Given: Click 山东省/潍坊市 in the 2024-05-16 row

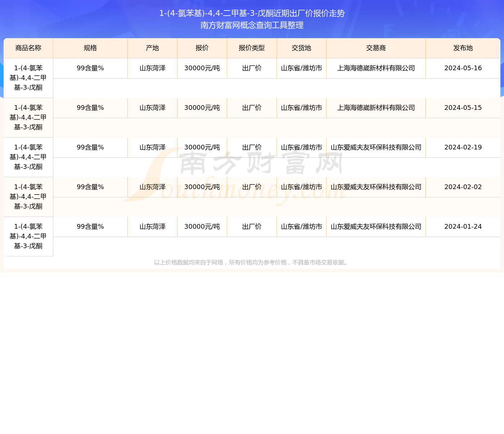Looking at the screenshot, I should pyautogui.click(x=301, y=68).
